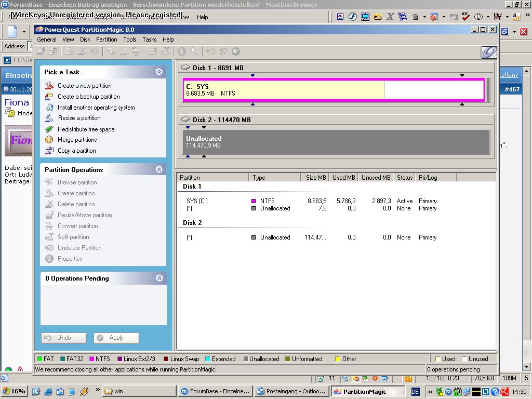The width and height of the screenshot is (532, 399).
Task: Click the Create a new partition task icon
Action: point(49,86)
